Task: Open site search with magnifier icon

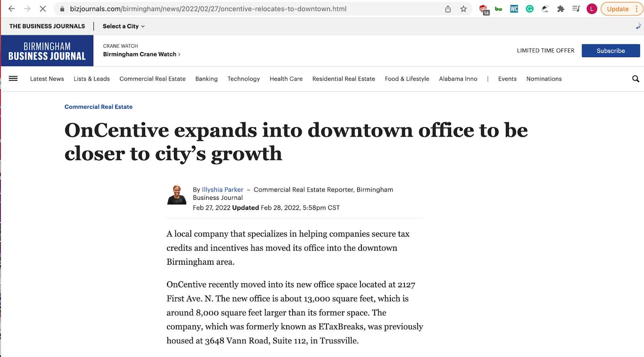Action: 636,79
